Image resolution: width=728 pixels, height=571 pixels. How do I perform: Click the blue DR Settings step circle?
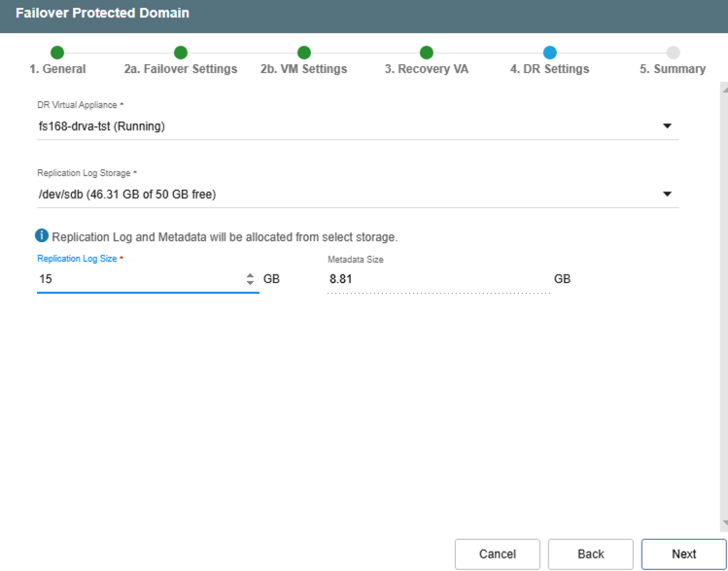550,53
